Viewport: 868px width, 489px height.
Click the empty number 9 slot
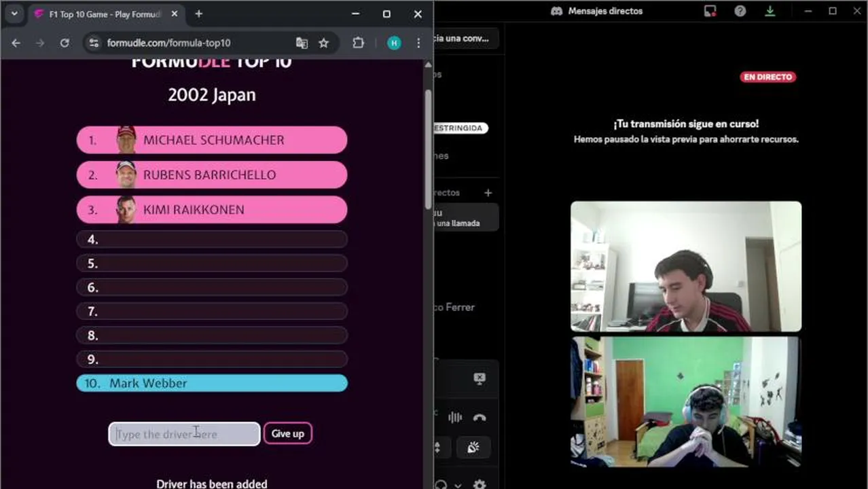[x=212, y=359]
